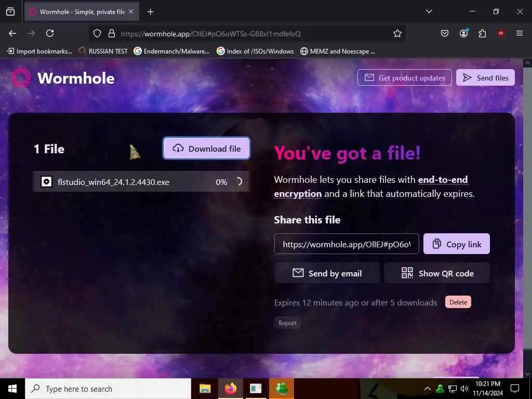
Task: Open the Extensions puzzle icon
Action: pos(482,33)
